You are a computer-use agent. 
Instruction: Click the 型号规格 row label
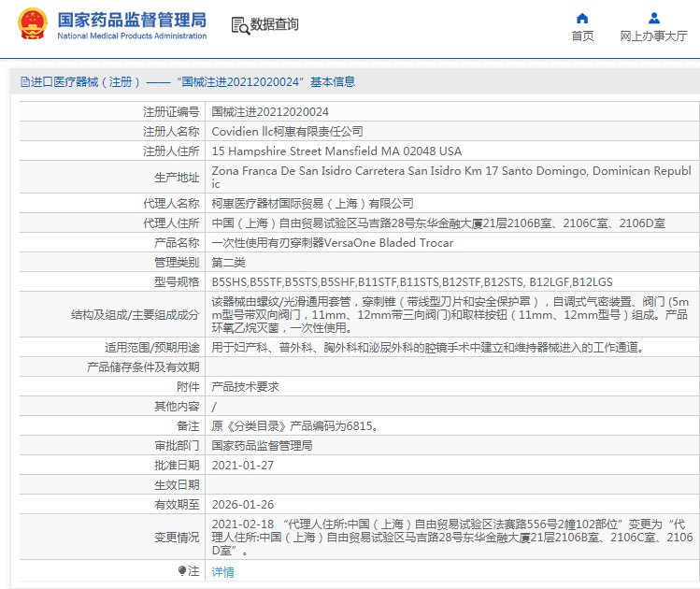pos(177,282)
